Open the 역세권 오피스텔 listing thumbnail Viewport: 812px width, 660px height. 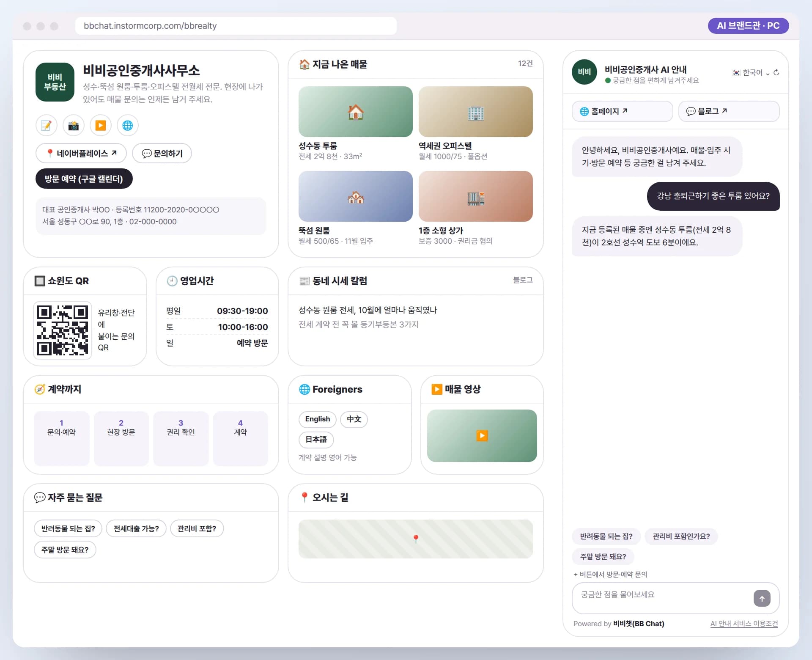click(476, 112)
